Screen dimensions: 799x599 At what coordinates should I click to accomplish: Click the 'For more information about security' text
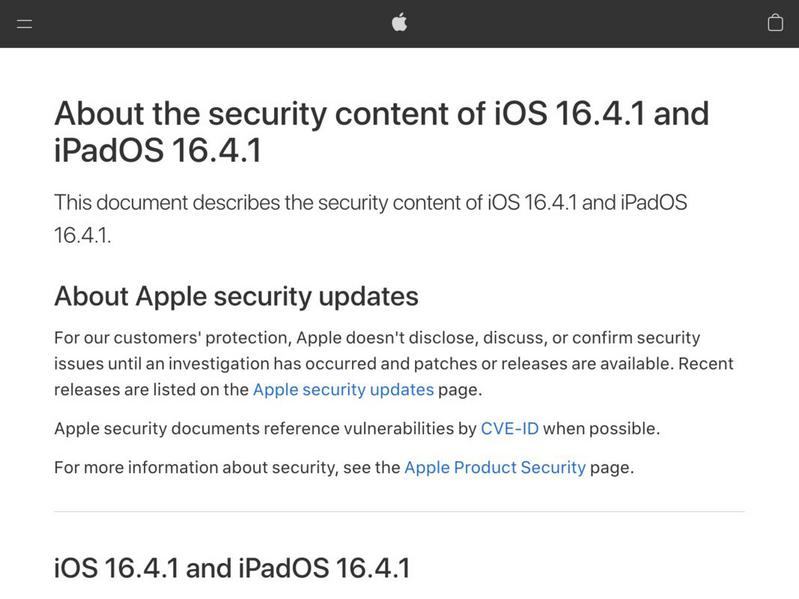pyautogui.click(x=227, y=468)
